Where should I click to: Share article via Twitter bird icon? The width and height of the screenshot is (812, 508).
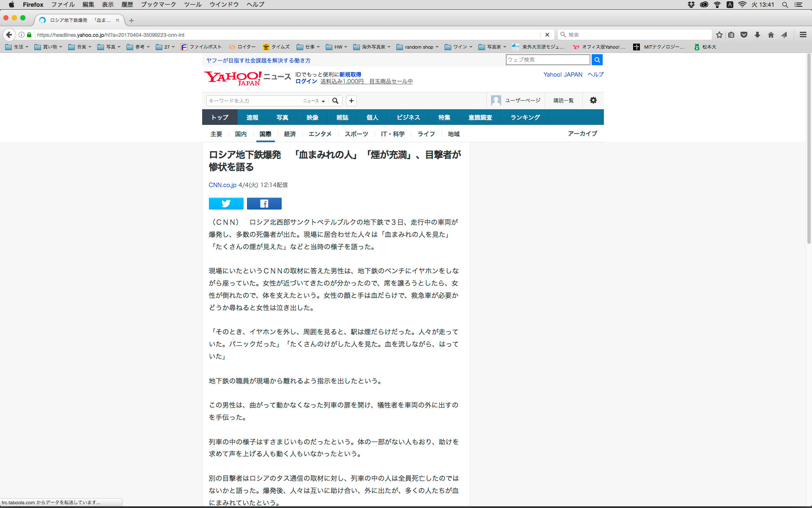(x=226, y=204)
